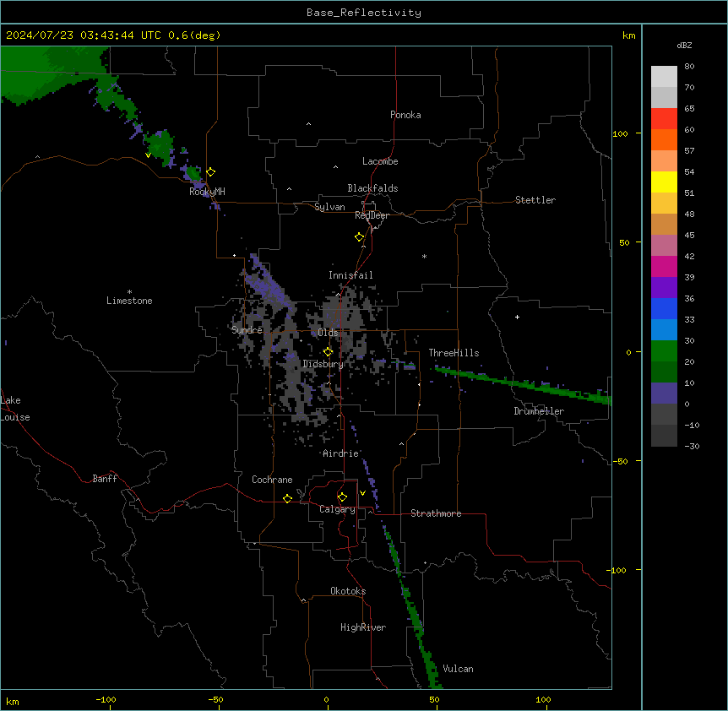Click the yellow V marker east of Calgary
This screenshot has height=711, width=728.
click(x=362, y=493)
